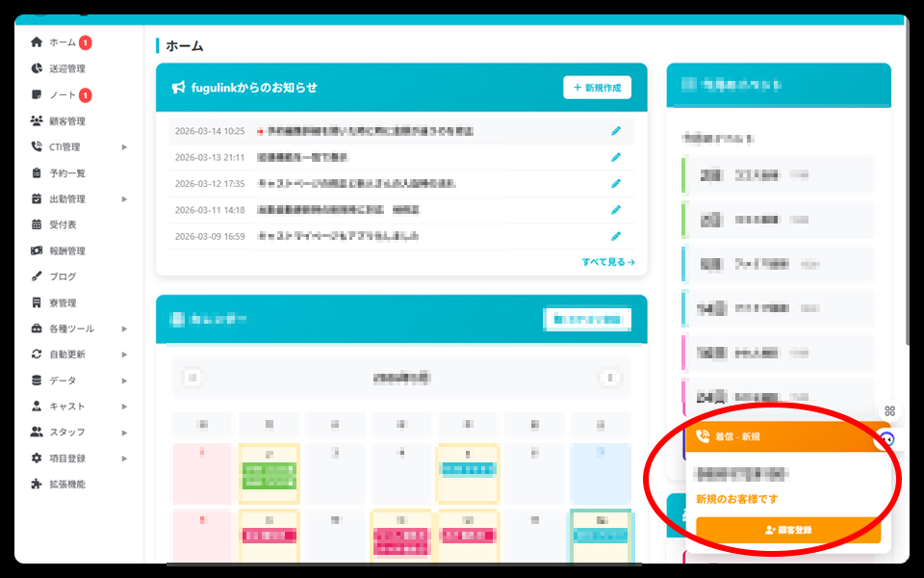The width and height of the screenshot is (924, 578).
Task: Open 予約一覧 reservation list
Action: tap(67, 173)
